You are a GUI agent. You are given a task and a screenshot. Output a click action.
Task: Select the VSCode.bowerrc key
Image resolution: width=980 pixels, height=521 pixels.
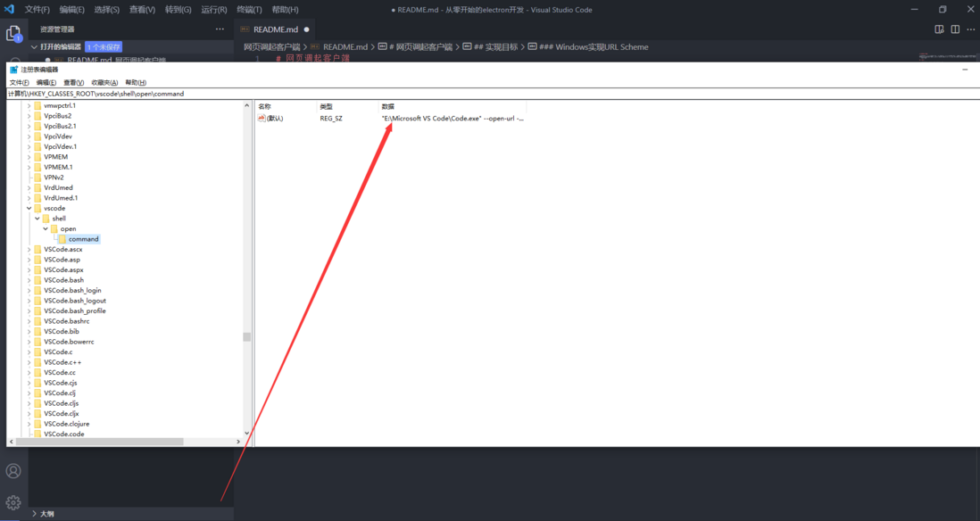tap(69, 342)
